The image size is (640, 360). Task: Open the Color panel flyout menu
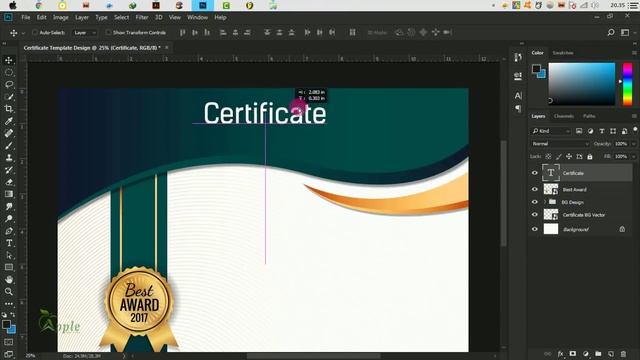pyautogui.click(x=634, y=53)
